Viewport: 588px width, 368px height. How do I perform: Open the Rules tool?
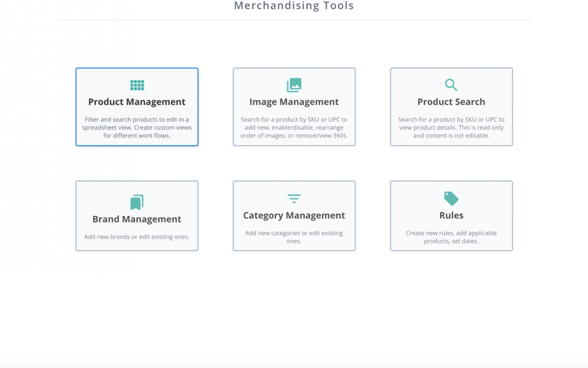(x=451, y=215)
